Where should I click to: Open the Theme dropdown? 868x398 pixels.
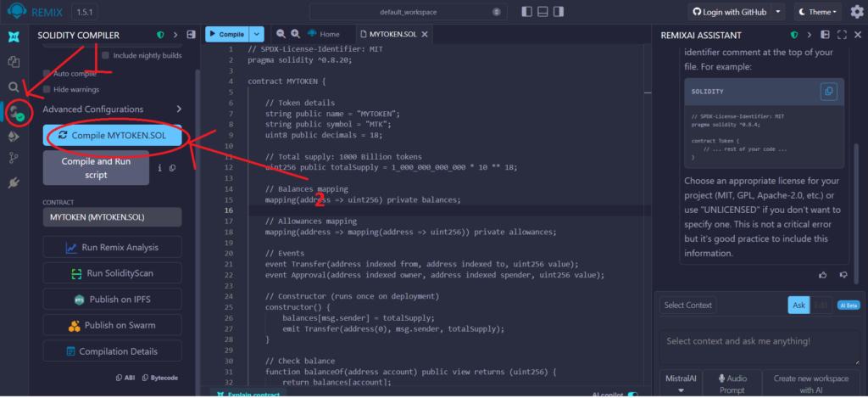[818, 12]
